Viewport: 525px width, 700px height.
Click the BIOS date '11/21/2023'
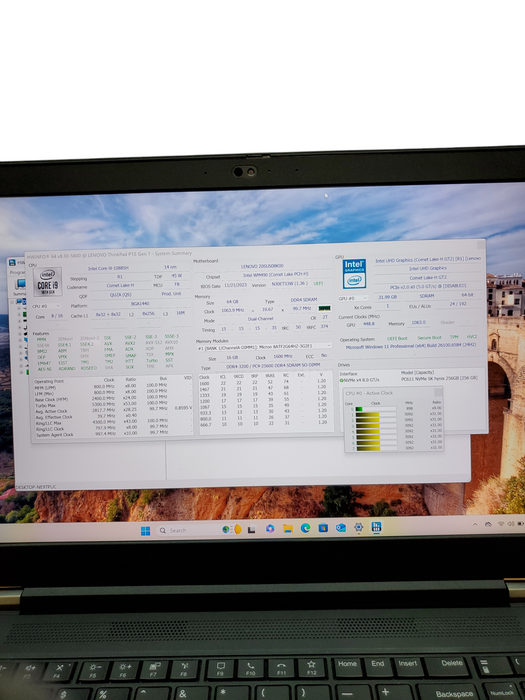click(235, 285)
